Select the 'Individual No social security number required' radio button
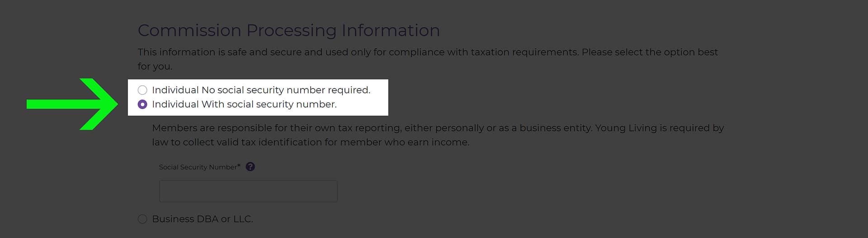 coord(142,90)
